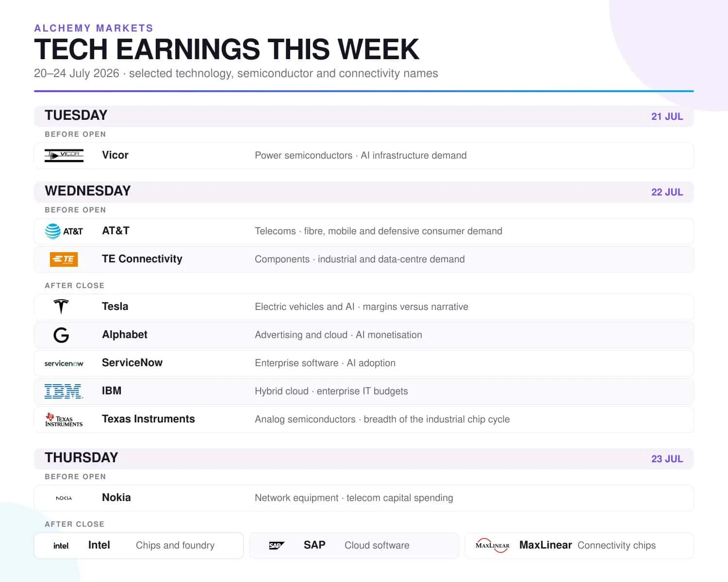Click the Texas Instruments logo

[x=64, y=420]
